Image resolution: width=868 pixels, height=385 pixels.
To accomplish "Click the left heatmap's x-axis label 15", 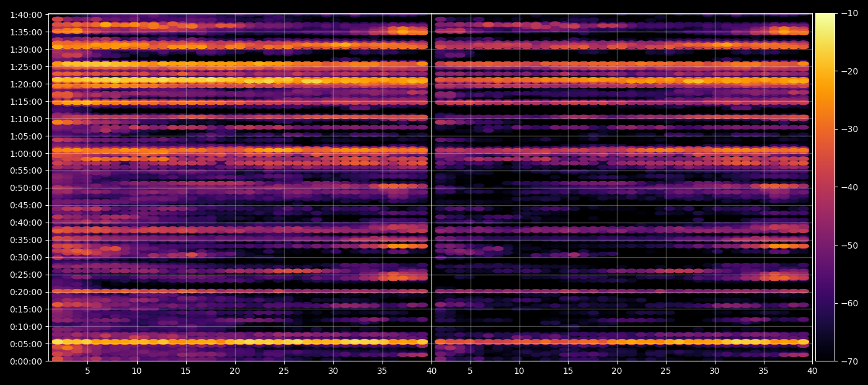I will [185, 371].
